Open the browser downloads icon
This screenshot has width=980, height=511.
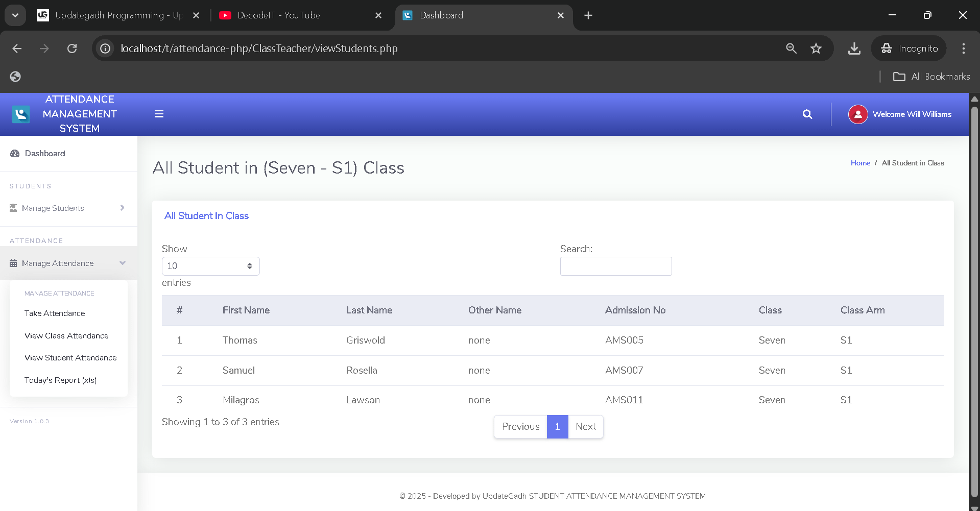pos(853,48)
